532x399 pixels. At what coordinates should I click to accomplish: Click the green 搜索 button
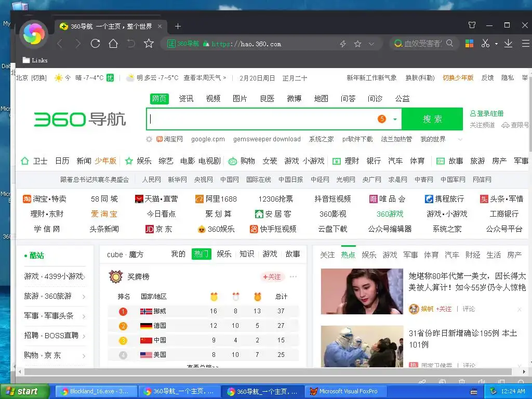click(x=432, y=119)
